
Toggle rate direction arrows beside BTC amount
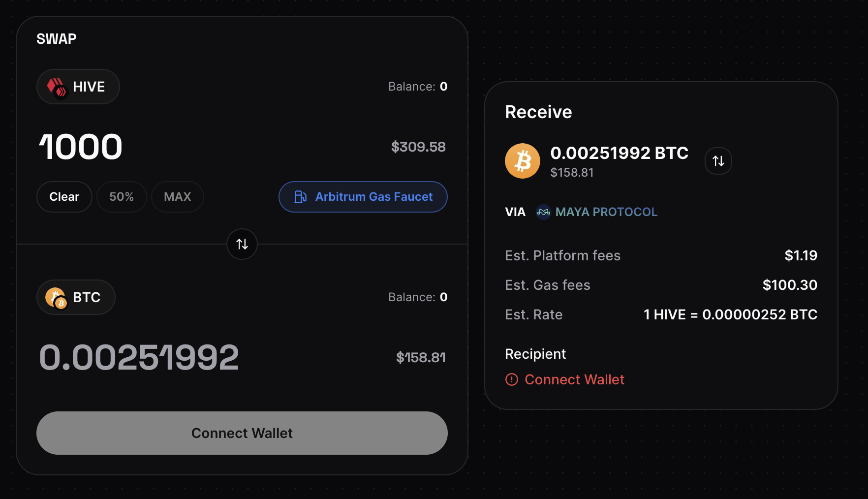click(x=718, y=161)
